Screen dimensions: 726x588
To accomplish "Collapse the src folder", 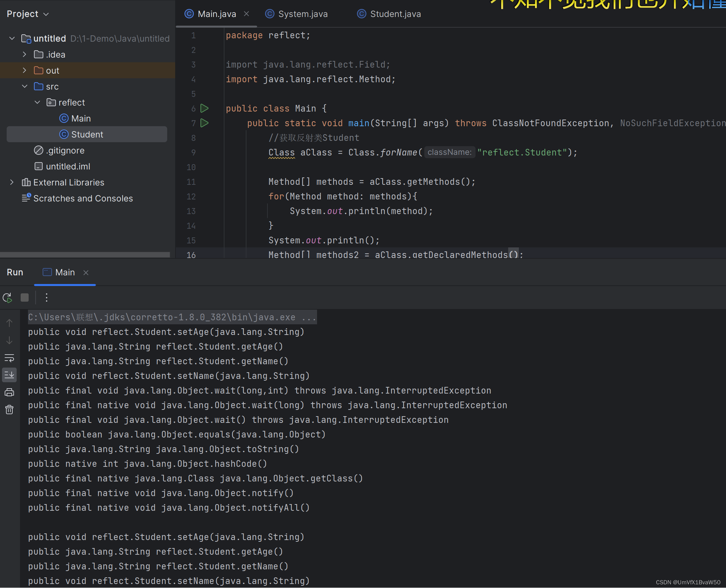I will pos(25,86).
